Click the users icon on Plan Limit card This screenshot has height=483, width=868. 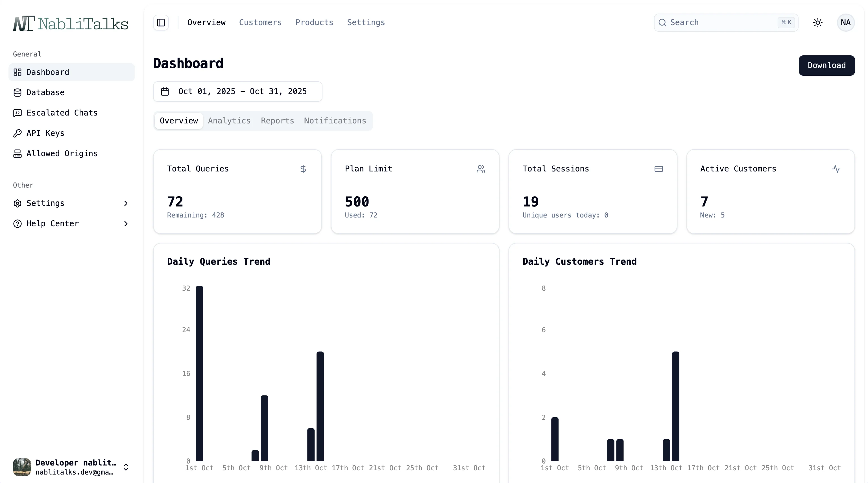[481, 169]
